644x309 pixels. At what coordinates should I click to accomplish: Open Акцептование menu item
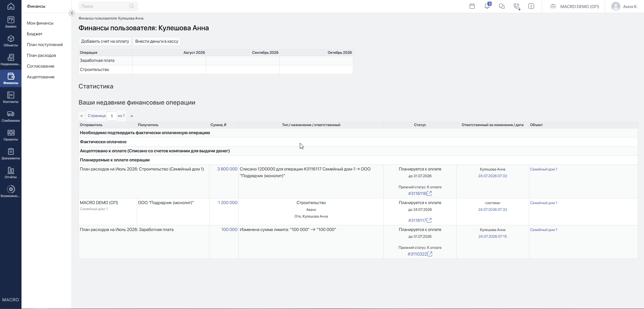(x=41, y=77)
